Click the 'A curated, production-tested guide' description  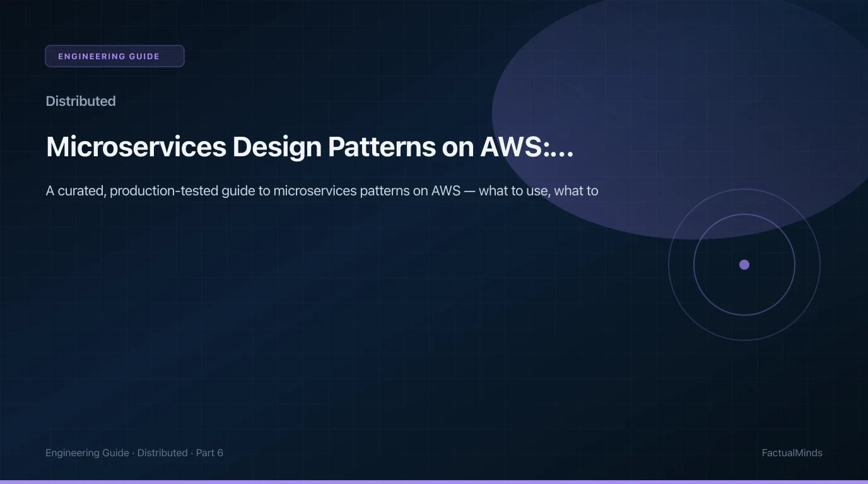pos(322,190)
